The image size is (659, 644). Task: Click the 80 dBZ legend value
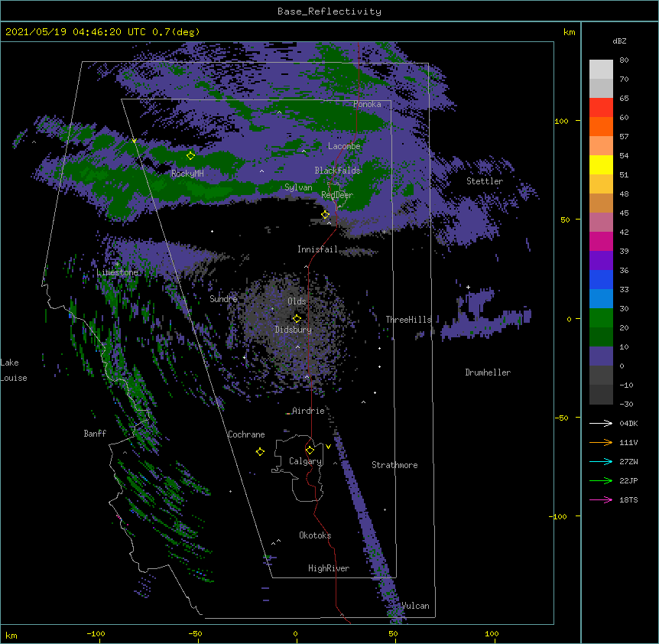click(x=624, y=60)
